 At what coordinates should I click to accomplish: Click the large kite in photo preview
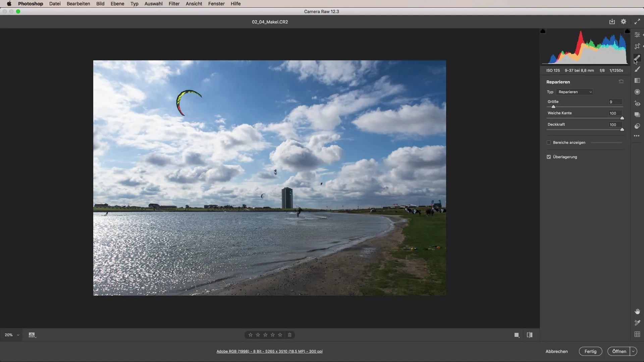(x=189, y=102)
